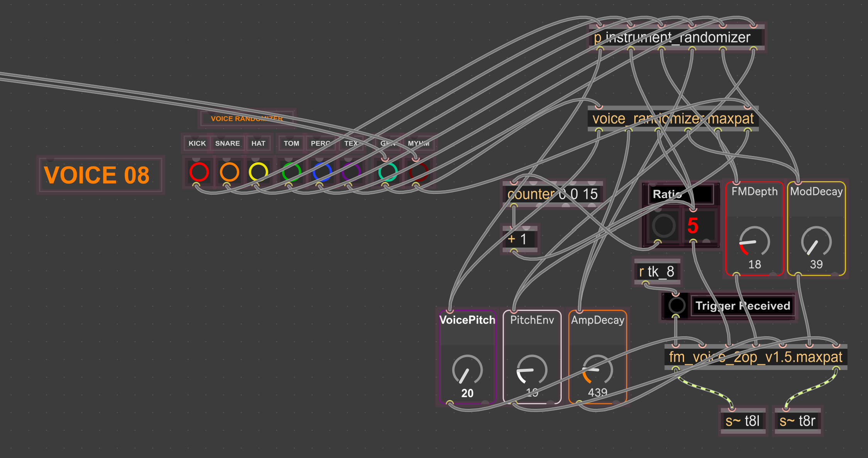Viewport: 868px width, 458px height.
Task: Click the green TOM bang button
Action: 291,172
